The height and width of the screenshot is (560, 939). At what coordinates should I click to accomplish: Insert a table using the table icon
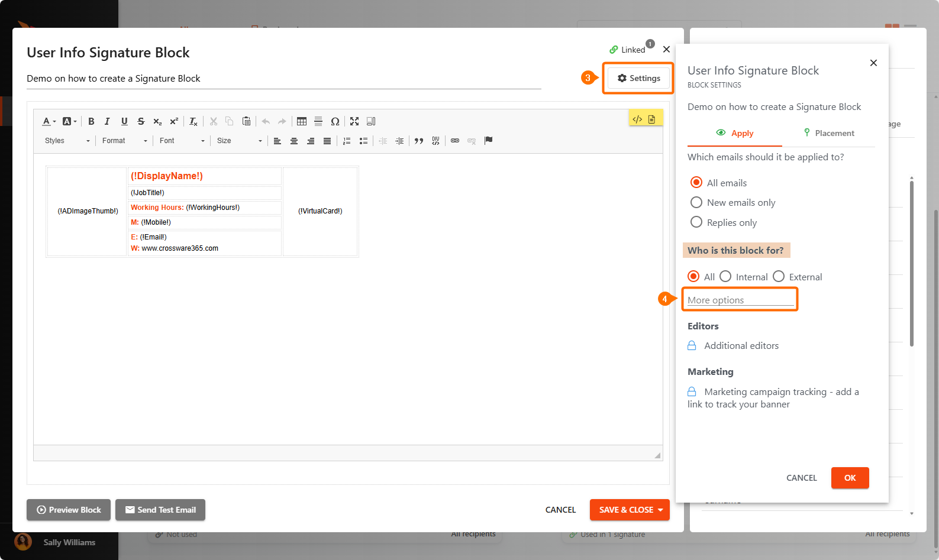302,121
